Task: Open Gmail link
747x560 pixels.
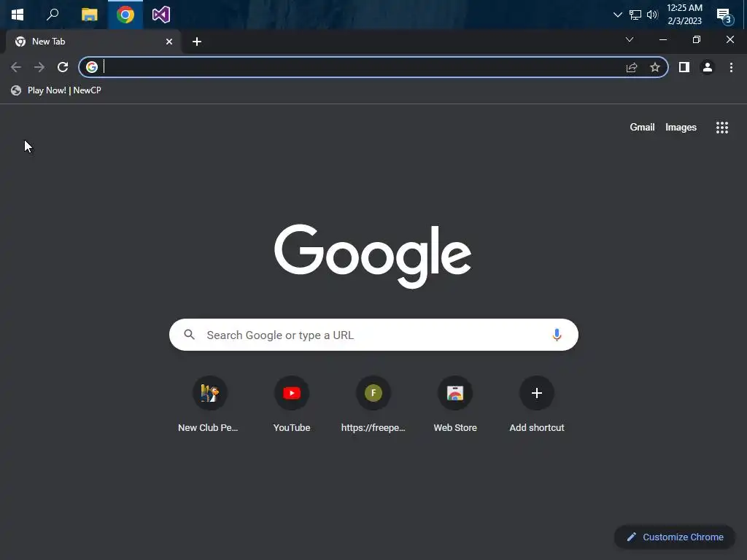Action: coord(642,127)
